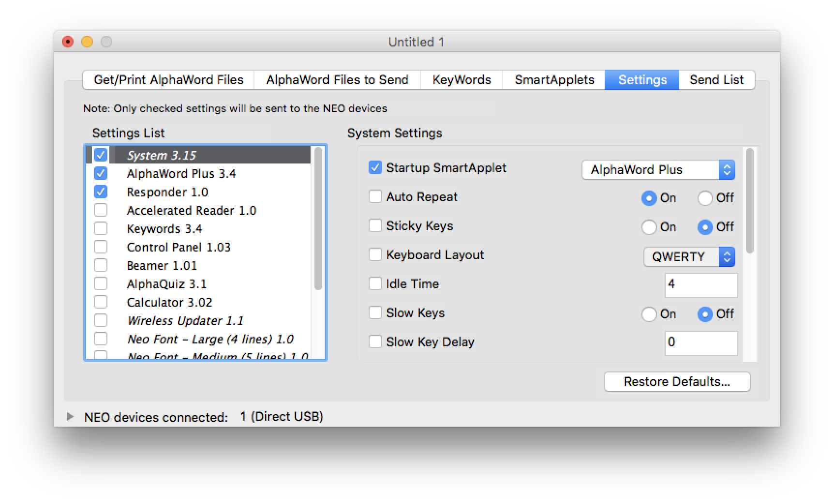Switch to the SmartApplets tab
The image size is (834, 504).
click(x=554, y=80)
